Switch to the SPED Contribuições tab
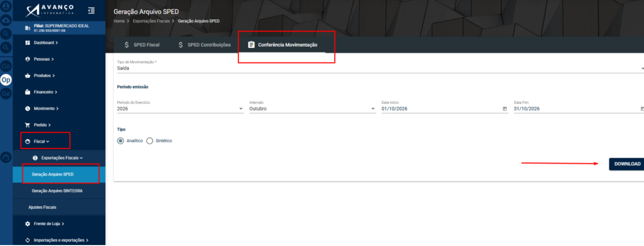The image size is (644, 246). click(x=204, y=45)
